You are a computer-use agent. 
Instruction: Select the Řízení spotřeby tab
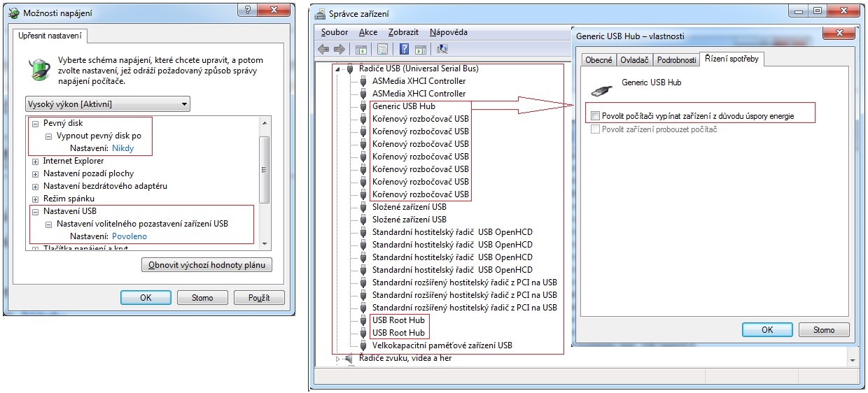[731, 59]
